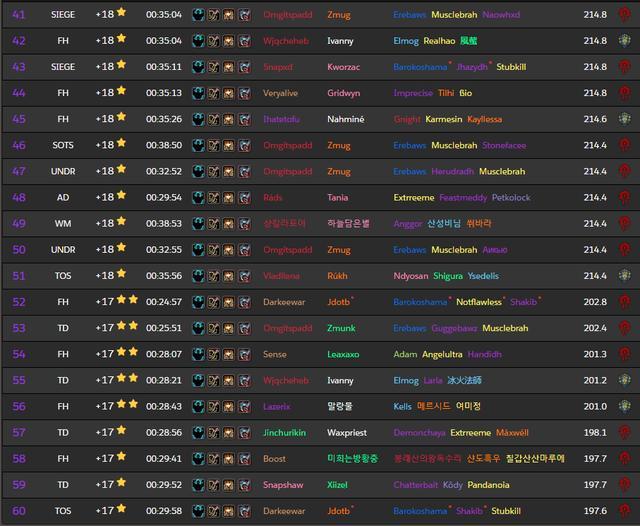The image size is (640, 526).
Task: Open Nahminé's character page
Action: click(345, 119)
